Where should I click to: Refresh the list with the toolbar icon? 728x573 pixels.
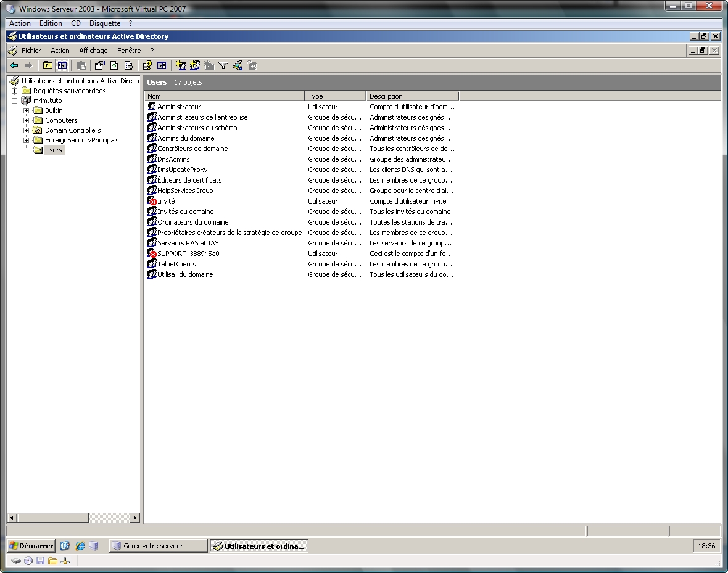[x=114, y=65]
